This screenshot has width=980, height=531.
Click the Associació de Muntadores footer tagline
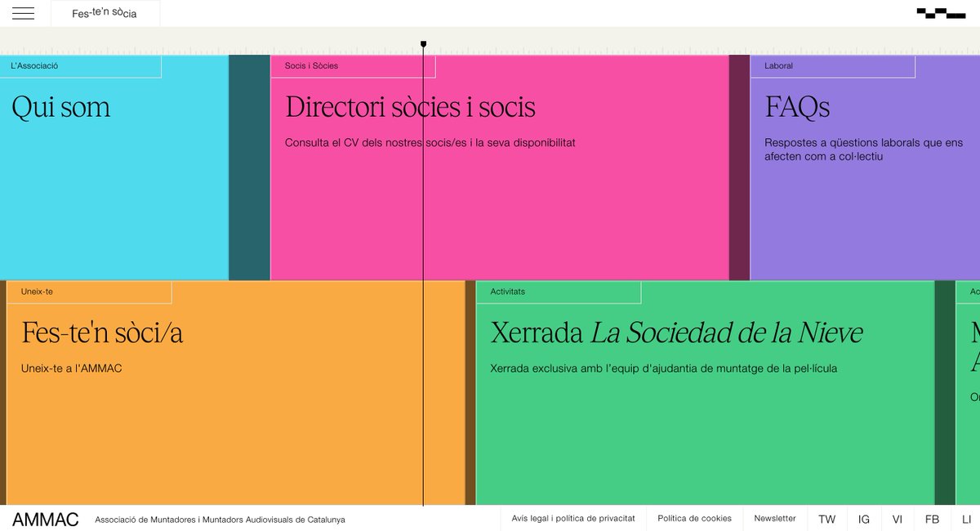pos(220,520)
